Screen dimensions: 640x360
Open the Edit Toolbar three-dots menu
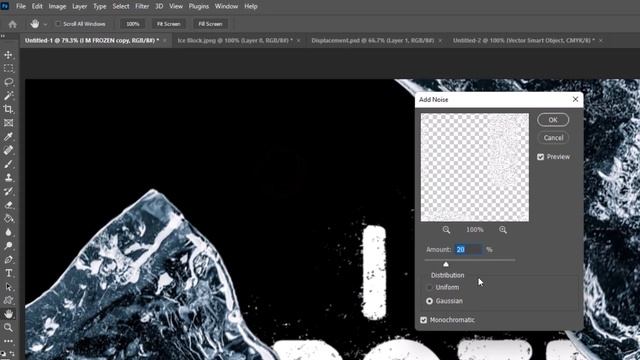[x=8, y=341]
